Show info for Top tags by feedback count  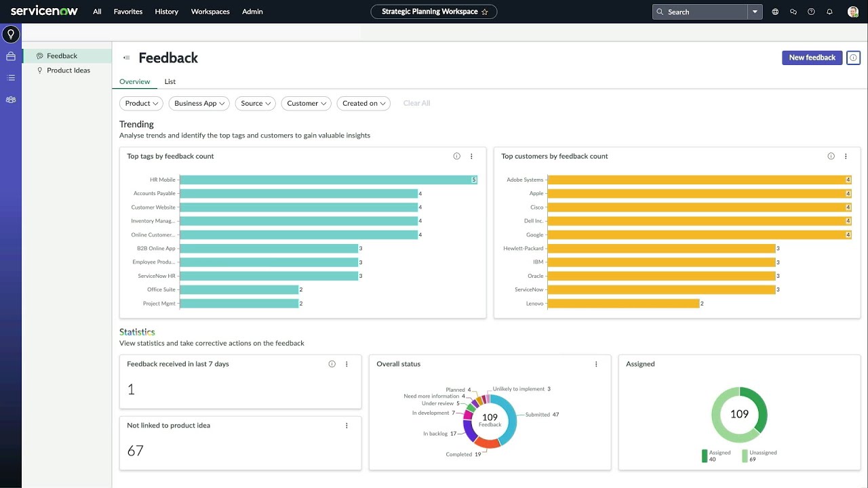click(456, 156)
